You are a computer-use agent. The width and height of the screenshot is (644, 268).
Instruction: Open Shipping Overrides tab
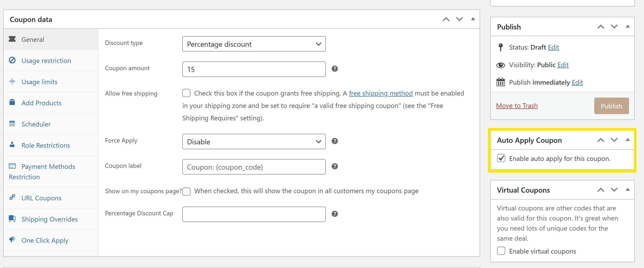coord(51,219)
